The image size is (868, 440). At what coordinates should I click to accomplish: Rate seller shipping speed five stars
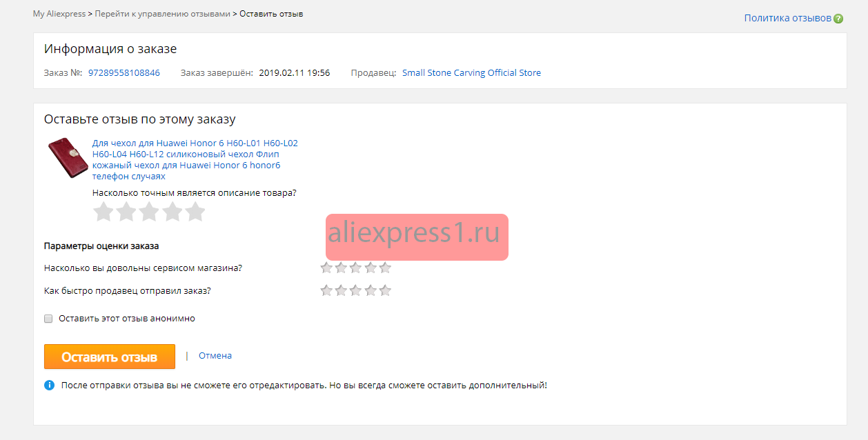385,290
